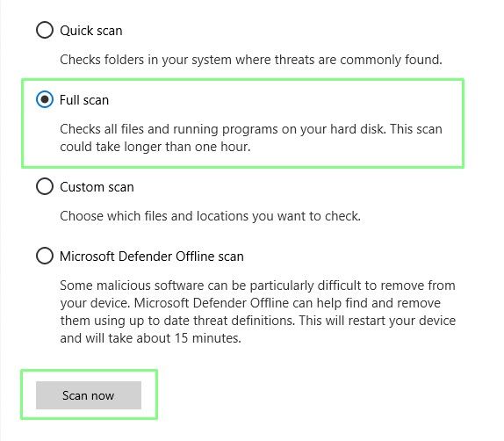The image size is (504, 441).
Task: Click the 'Checks folders in your system' description
Action: [x=251, y=60]
